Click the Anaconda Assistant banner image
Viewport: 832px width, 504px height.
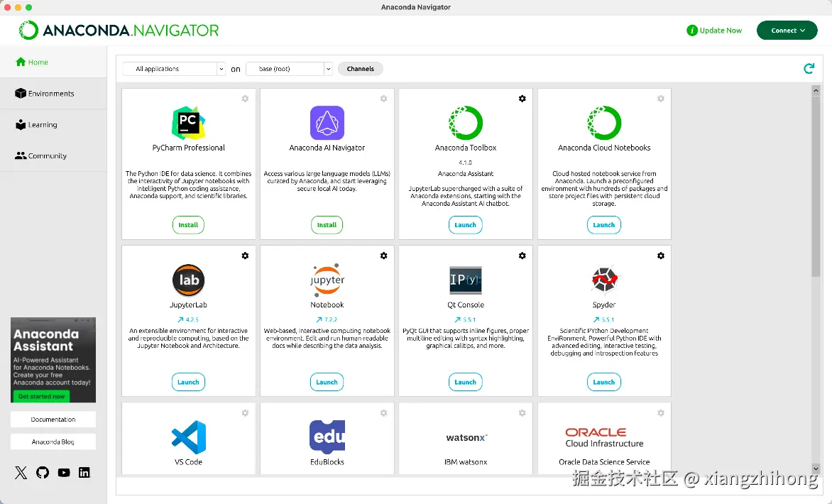click(53, 360)
